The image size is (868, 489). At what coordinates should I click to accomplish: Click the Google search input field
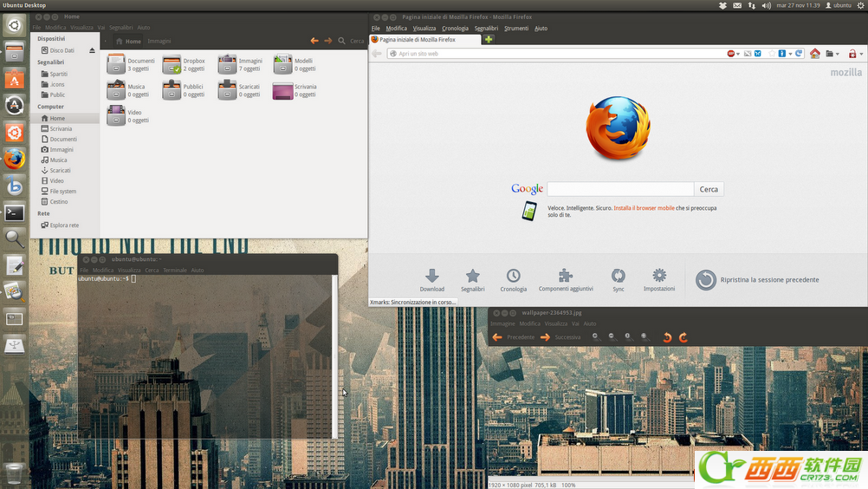(x=620, y=189)
